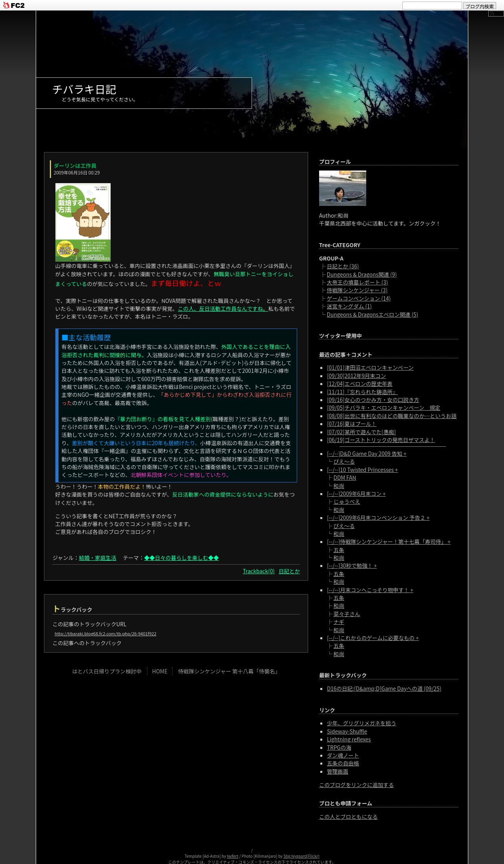504x864 pixels.
Task: Open link ダン魂ノート
Action: tap(343, 756)
